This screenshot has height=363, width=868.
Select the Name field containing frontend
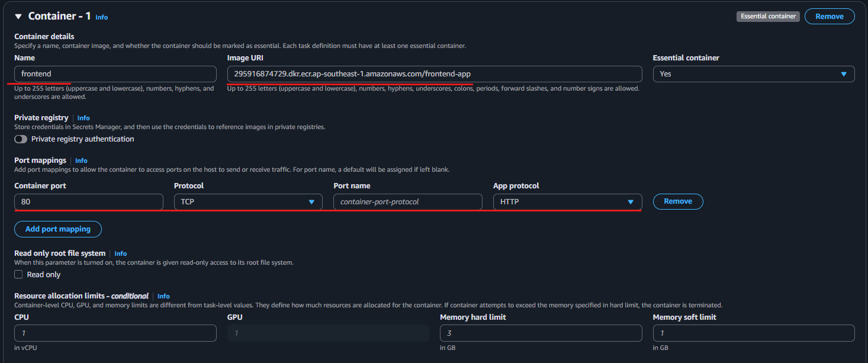pos(115,73)
